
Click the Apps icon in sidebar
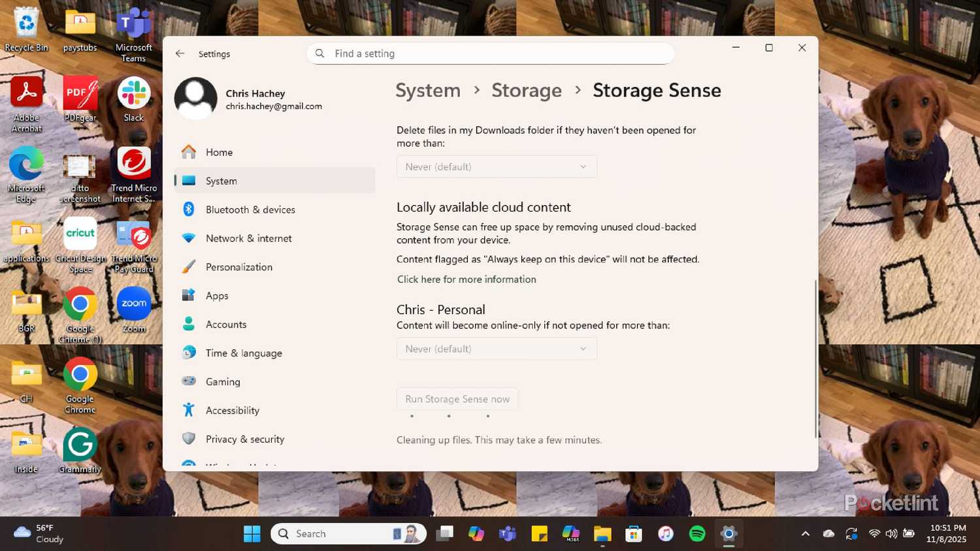(189, 295)
